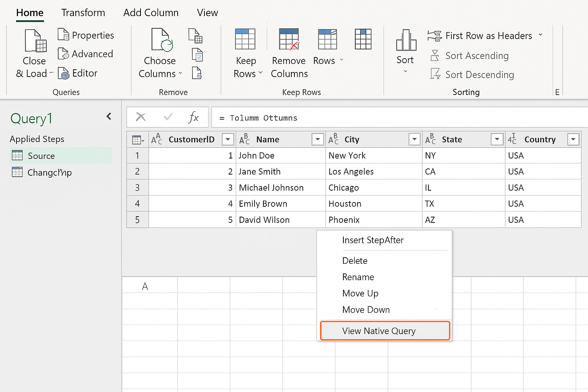This screenshot has width=588, height=392.
Task: Select the John Doe cell
Action: (281, 155)
